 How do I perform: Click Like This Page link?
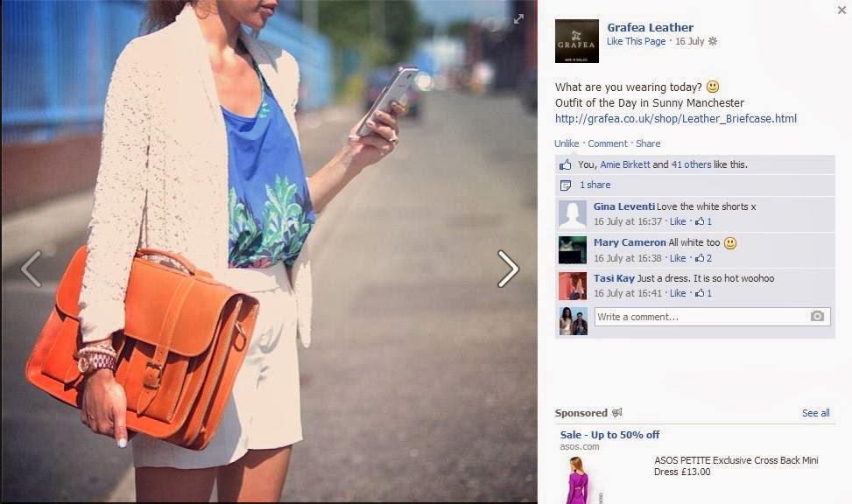[x=637, y=41]
